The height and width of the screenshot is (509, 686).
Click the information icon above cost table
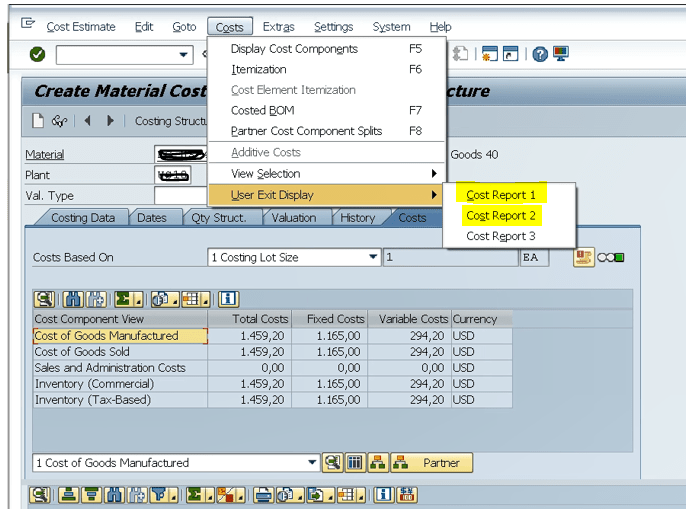coord(228,298)
